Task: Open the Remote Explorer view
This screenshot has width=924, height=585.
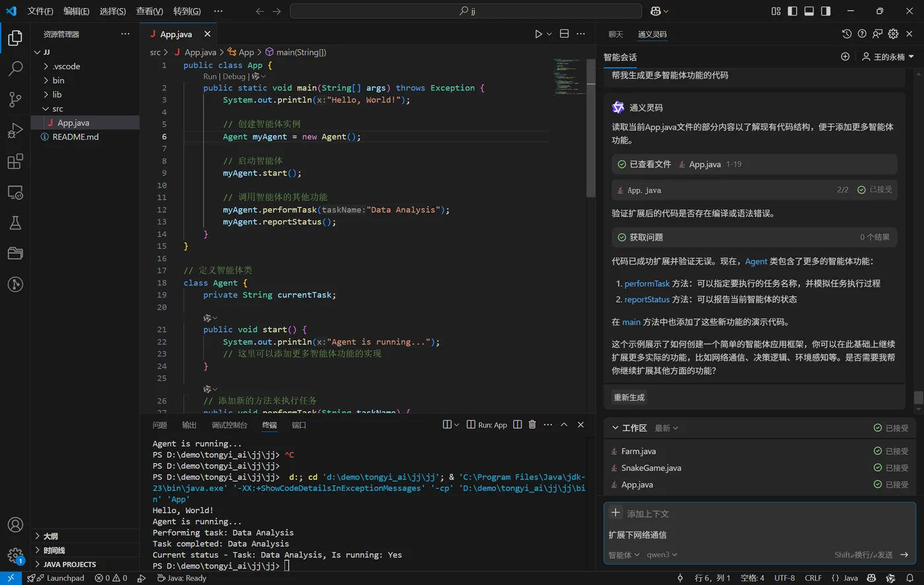Action: coord(15,193)
